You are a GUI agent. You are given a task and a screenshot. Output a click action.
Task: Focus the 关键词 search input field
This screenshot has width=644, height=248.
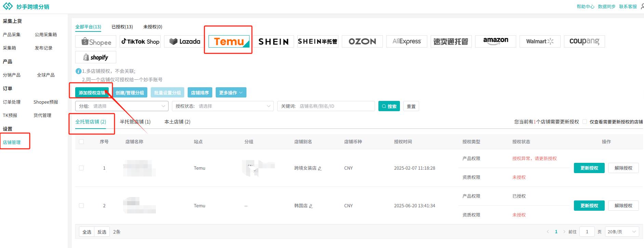326,106
